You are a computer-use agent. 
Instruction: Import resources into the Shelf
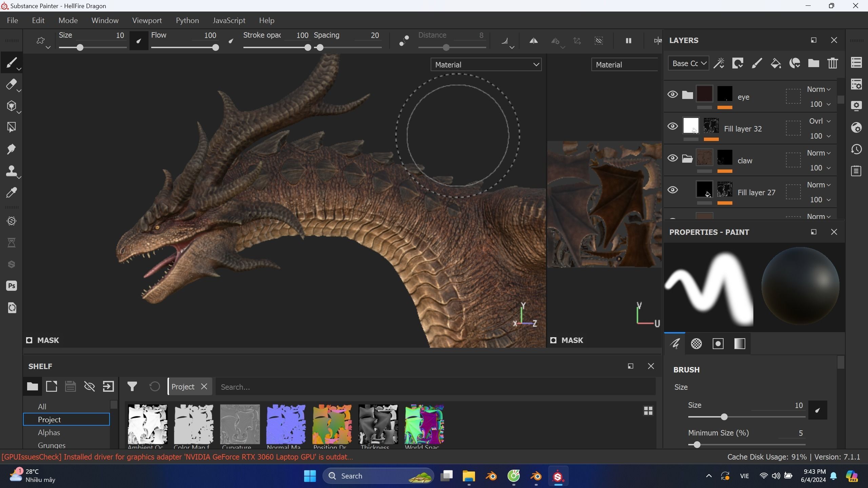[108, 386]
